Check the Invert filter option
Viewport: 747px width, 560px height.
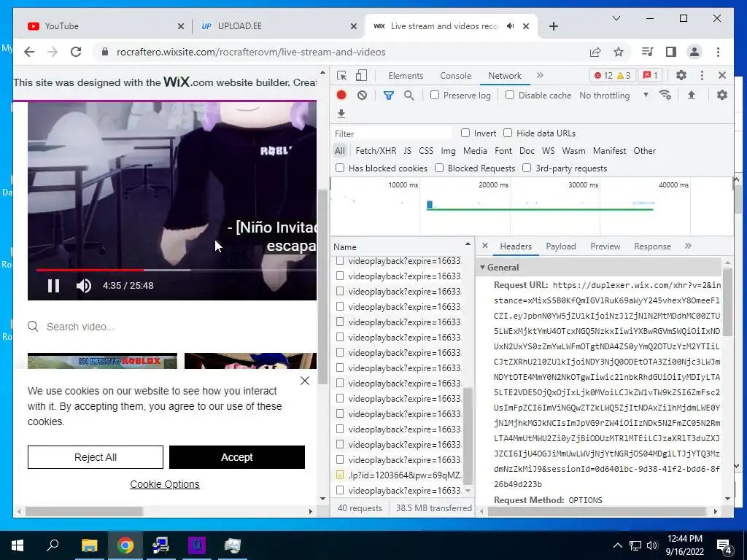click(x=465, y=133)
